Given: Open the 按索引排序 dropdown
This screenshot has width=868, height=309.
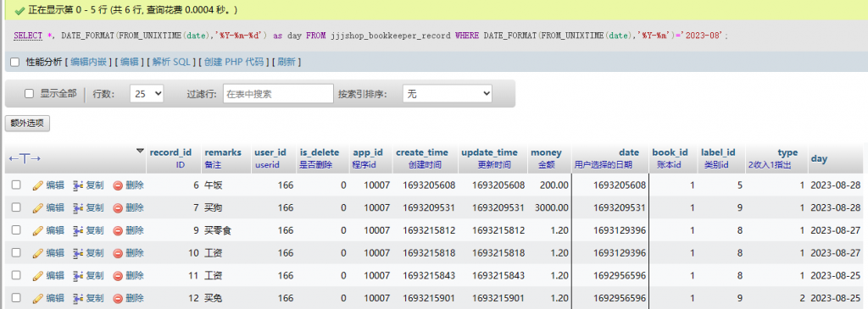Looking at the screenshot, I should (448, 94).
